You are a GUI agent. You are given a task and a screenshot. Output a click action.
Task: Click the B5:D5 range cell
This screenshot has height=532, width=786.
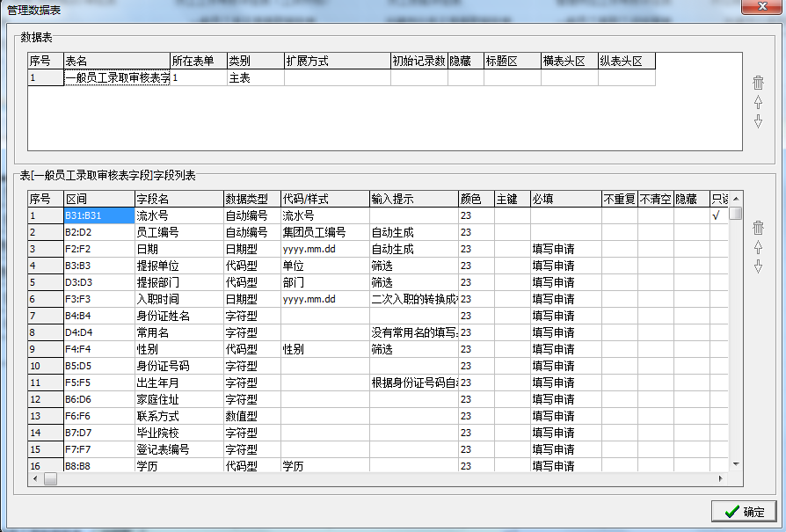pyautogui.click(x=99, y=366)
